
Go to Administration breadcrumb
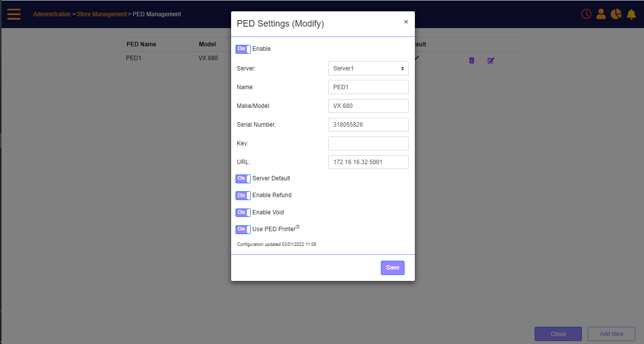click(52, 14)
